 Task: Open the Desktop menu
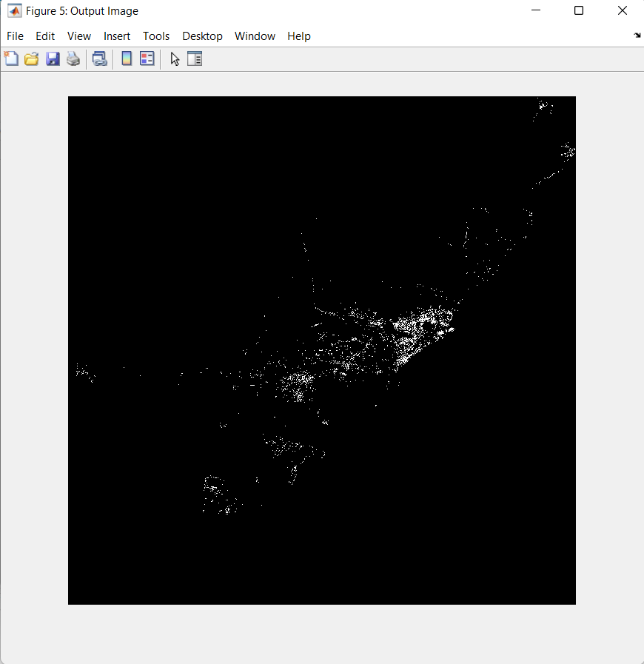(202, 36)
